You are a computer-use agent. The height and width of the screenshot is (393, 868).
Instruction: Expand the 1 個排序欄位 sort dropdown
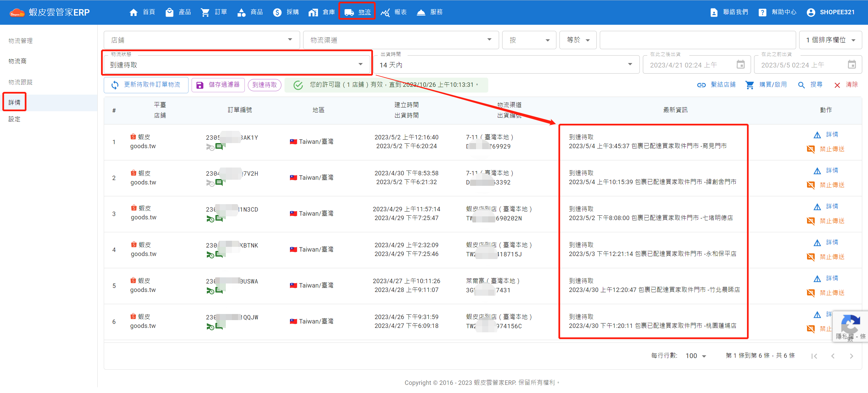click(x=830, y=40)
